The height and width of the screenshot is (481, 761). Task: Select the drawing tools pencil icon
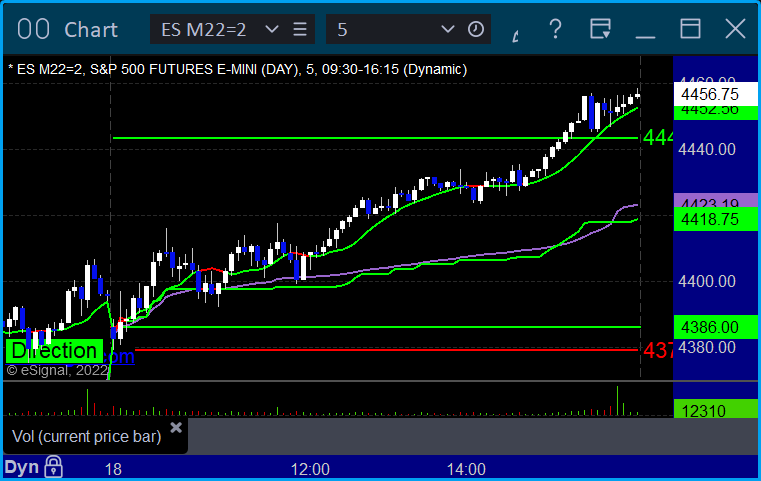(516, 35)
